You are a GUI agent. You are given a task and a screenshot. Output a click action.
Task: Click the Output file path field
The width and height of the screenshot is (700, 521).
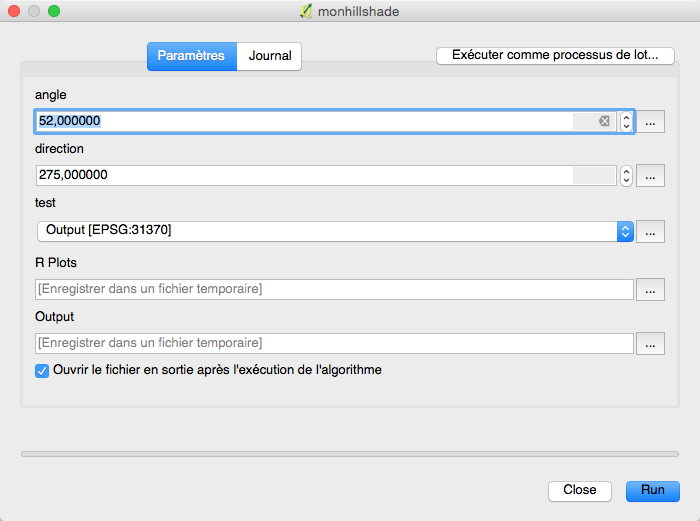334,343
